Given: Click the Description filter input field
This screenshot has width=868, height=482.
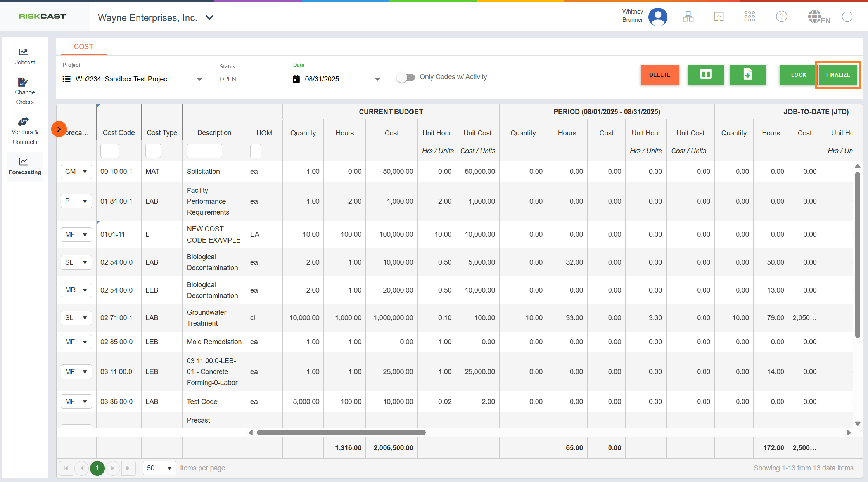Looking at the screenshot, I should coord(204,151).
